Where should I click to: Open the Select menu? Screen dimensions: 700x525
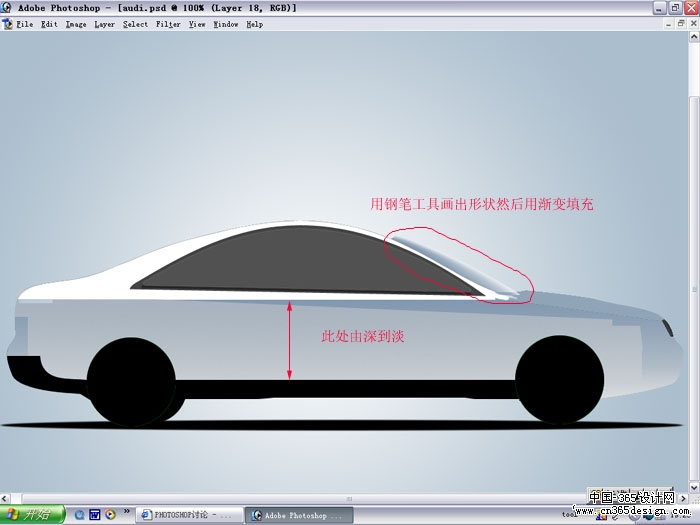click(x=135, y=24)
